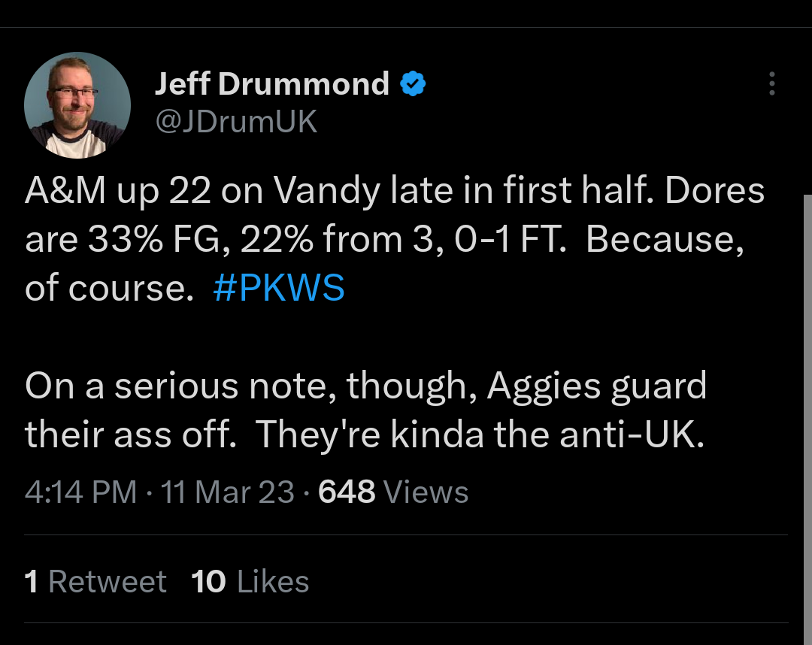The width and height of the screenshot is (812, 645).
Task: Open the #PKWS hashtag
Action: [x=279, y=289]
